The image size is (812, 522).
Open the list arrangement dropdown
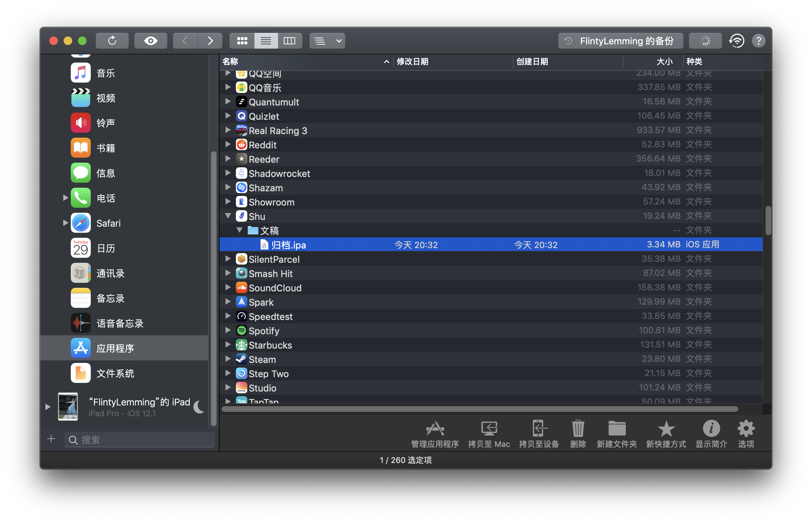327,41
